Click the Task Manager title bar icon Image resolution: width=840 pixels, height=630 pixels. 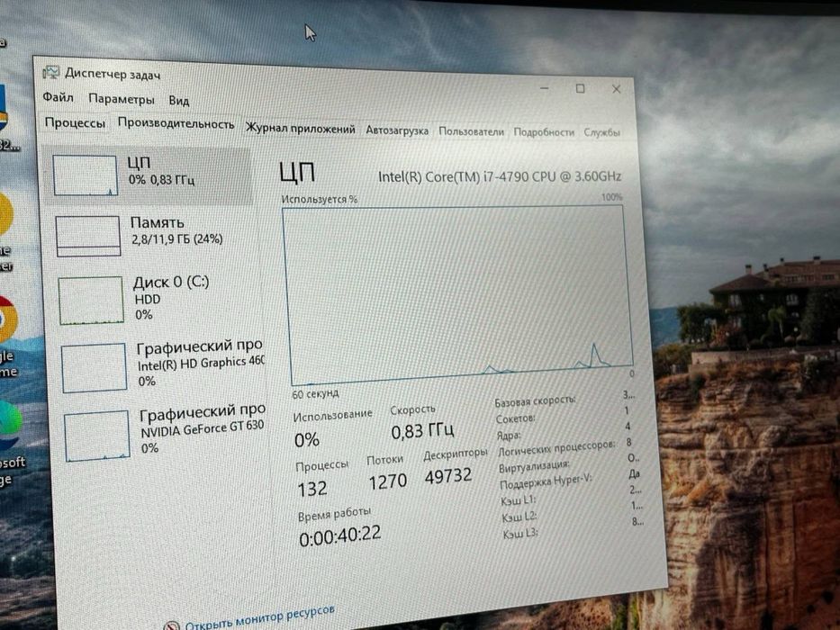click(x=51, y=72)
